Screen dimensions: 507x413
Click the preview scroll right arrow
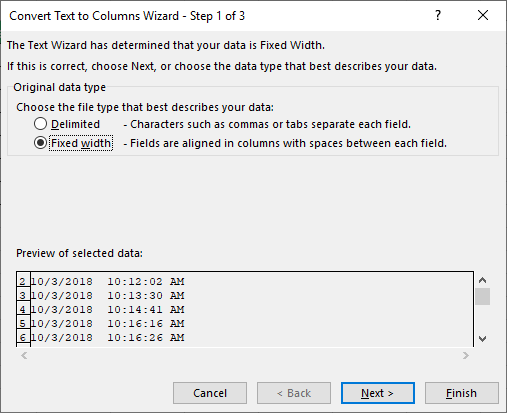466,356
